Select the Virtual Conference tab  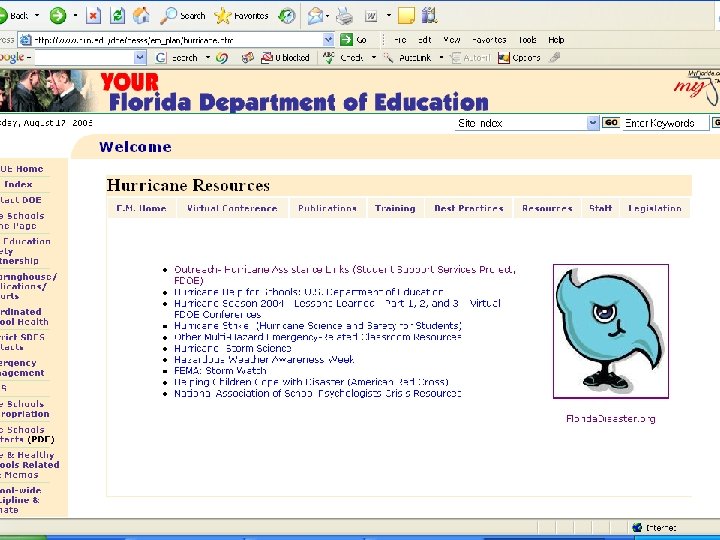pos(232,208)
